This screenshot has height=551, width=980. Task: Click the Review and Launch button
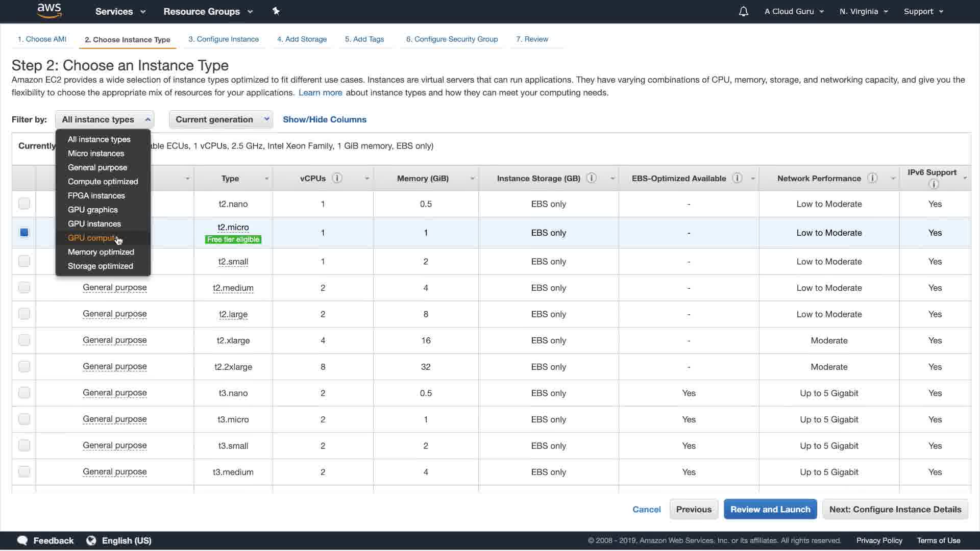pos(770,509)
